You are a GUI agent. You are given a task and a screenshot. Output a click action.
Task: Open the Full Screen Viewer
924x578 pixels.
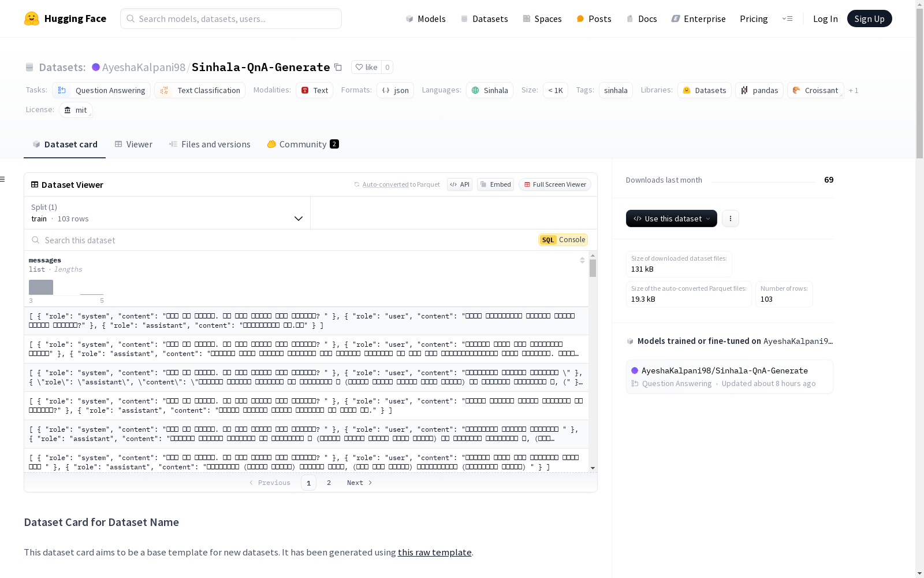[555, 184]
